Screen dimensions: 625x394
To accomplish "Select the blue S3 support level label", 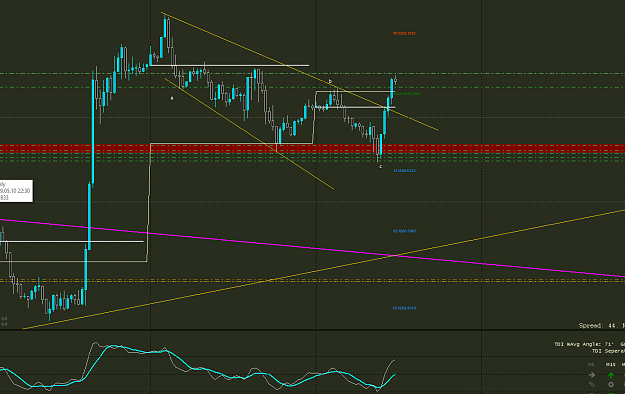I will (x=404, y=308).
